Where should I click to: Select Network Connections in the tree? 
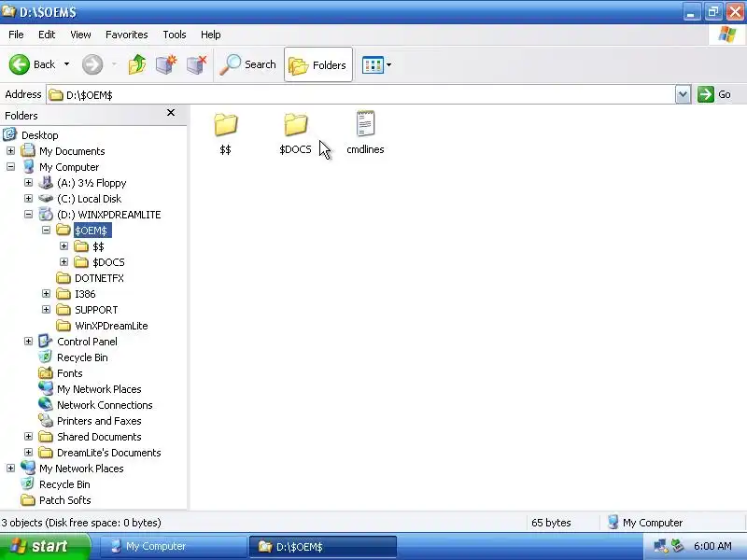click(105, 405)
